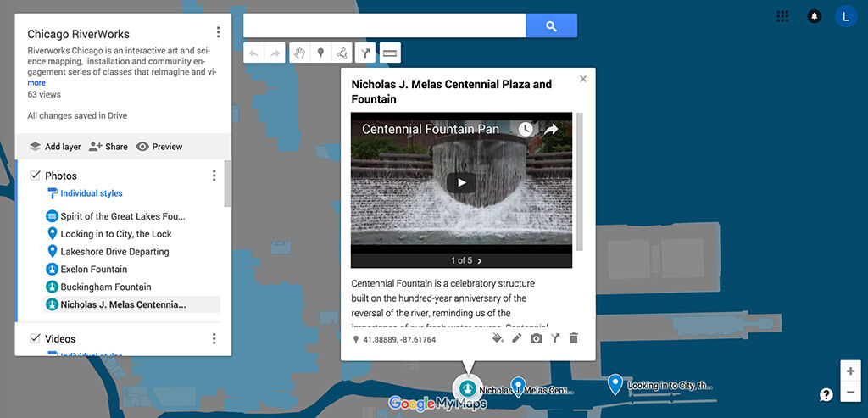Select the hand pan tool

(x=299, y=53)
